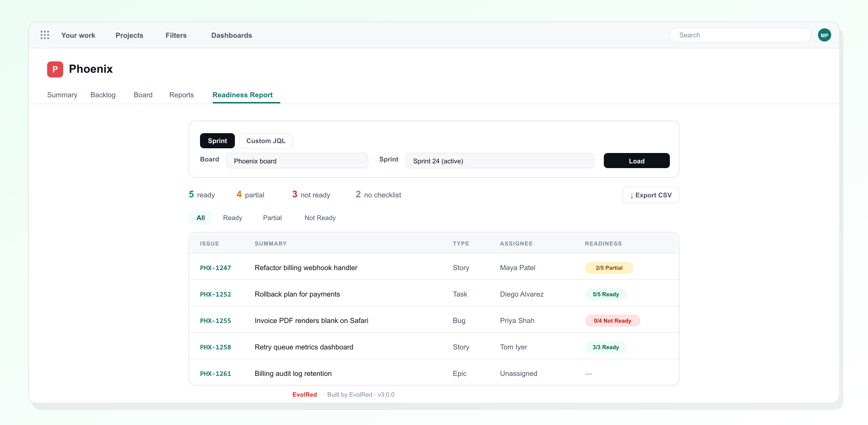868x425 pixels.
Task: Click the ISSUE column header
Action: point(209,244)
